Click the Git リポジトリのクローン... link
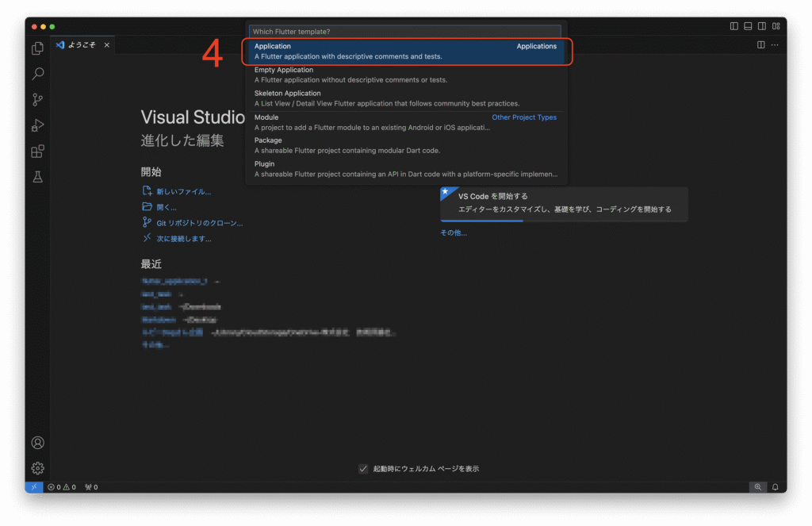812x526 pixels. point(199,224)
